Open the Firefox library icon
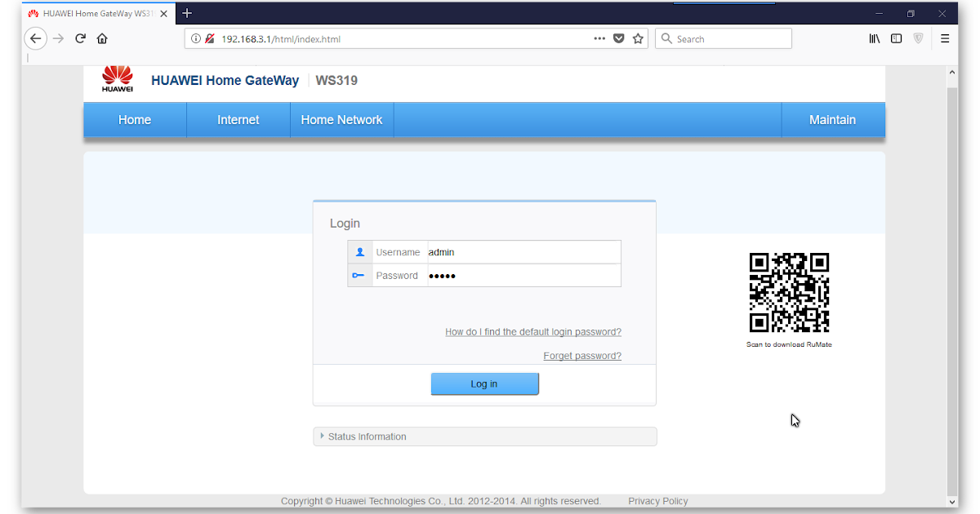This screenshot has width=980, height=514. pos(874,38)
